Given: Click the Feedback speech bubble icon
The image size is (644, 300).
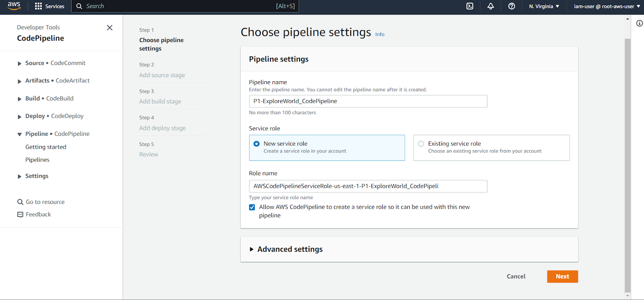Looking at the screenshot, I should (20, 215).
